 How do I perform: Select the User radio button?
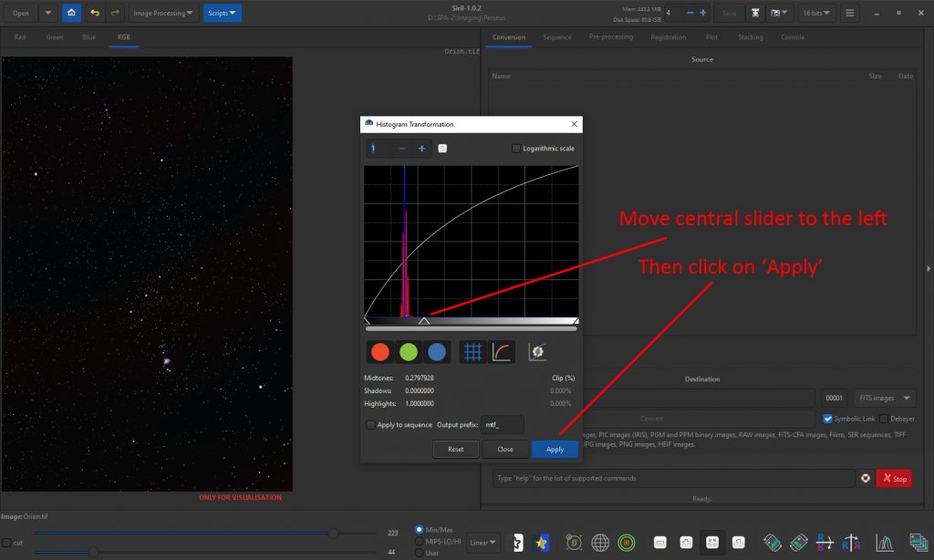click(x=420, y=553)
